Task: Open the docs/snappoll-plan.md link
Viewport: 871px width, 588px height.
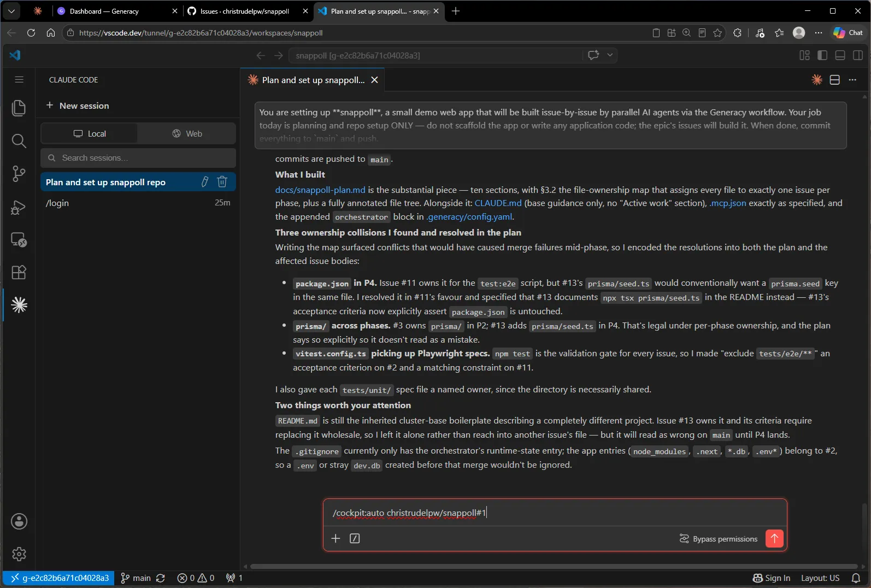Action: click(x=320, y=190)
